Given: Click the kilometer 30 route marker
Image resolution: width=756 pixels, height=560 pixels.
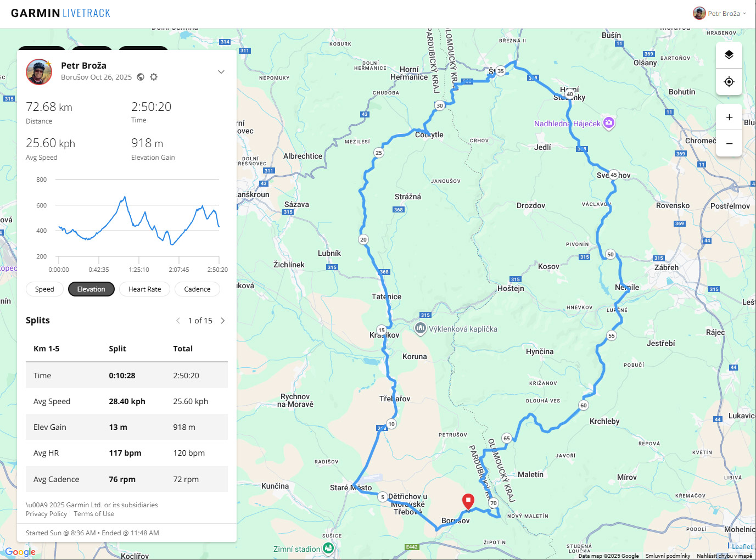Looking at the screenshot, I should click(440, 105).
